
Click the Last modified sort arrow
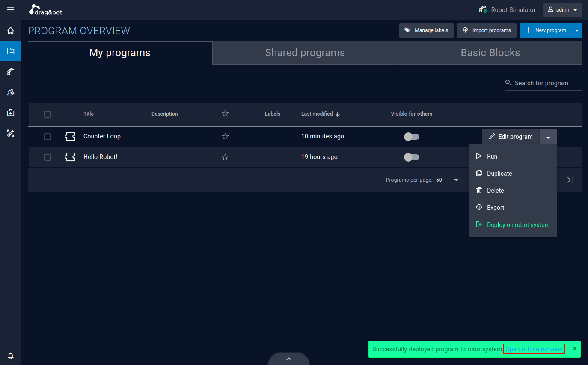(x=338, y=114)
